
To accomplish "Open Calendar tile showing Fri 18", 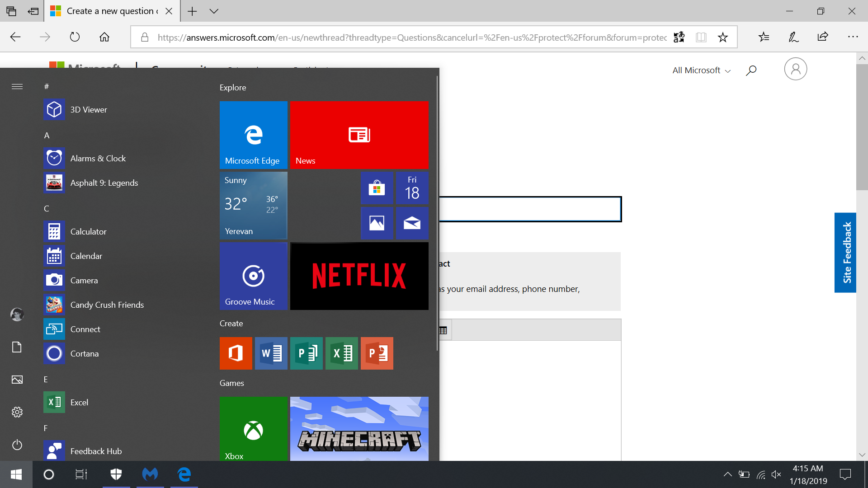I will point(412,188).
